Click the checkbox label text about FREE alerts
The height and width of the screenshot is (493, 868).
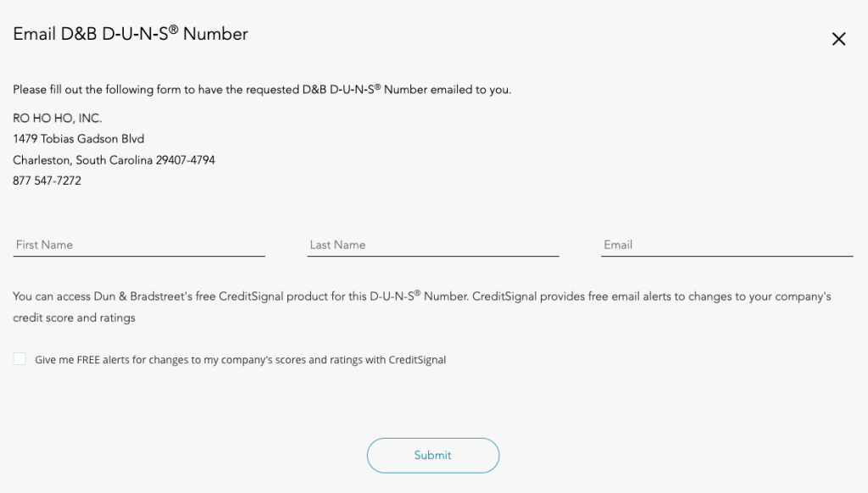(238, 358)
